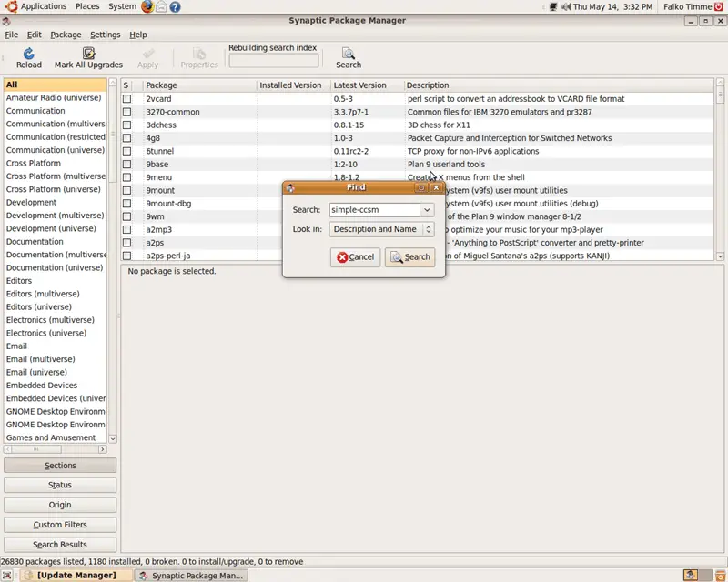Click the Find dialog title bar icon
Viewport: 728px width, 582px height.
[x=290, y=187]
